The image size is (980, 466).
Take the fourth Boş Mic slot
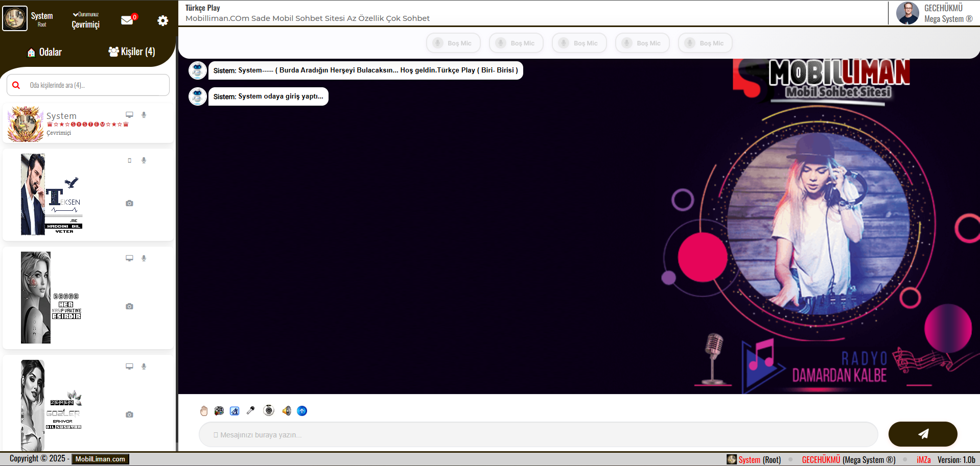(642, 43)
